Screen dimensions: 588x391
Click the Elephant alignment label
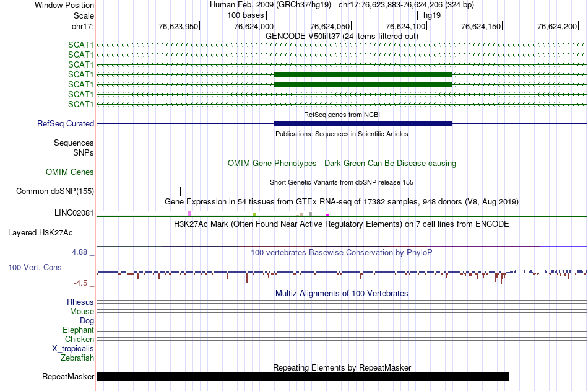point(78,330)
